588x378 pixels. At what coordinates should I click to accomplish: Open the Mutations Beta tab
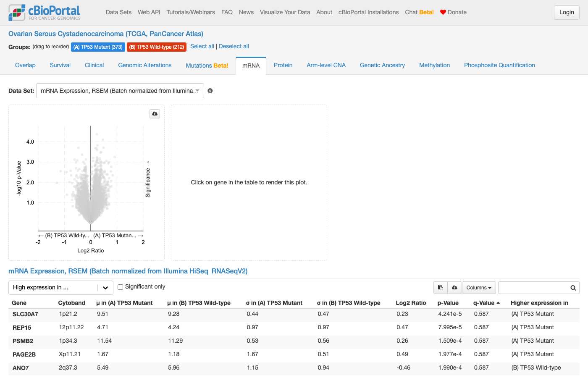[207, 66]
